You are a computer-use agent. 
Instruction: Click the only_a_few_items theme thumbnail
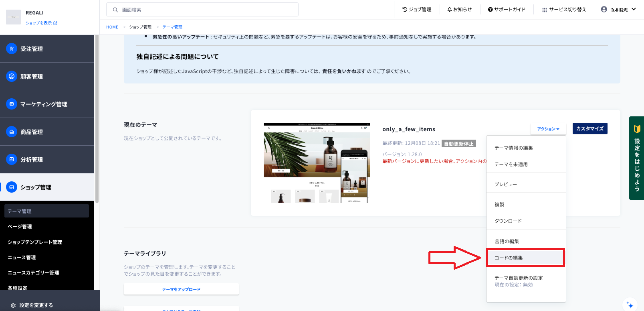pyautogui.click(x=317, y=163)
